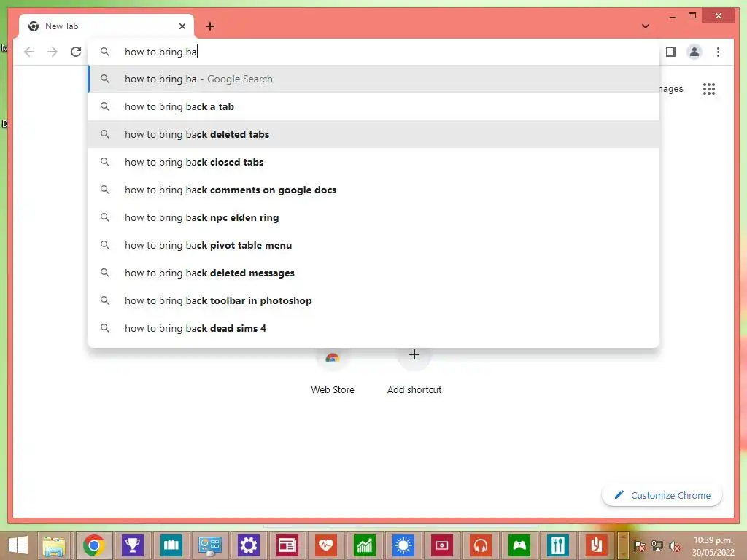Open File Explorer from the taskbar
747x560 pixels.
[55, 545]
